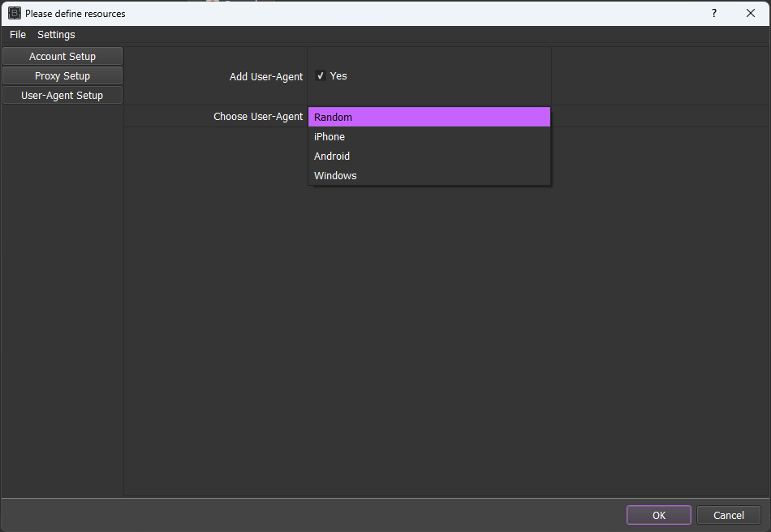The width and height of the screenshot is (771, 532).
Task: Open the File menu
Action: [18, 35]
